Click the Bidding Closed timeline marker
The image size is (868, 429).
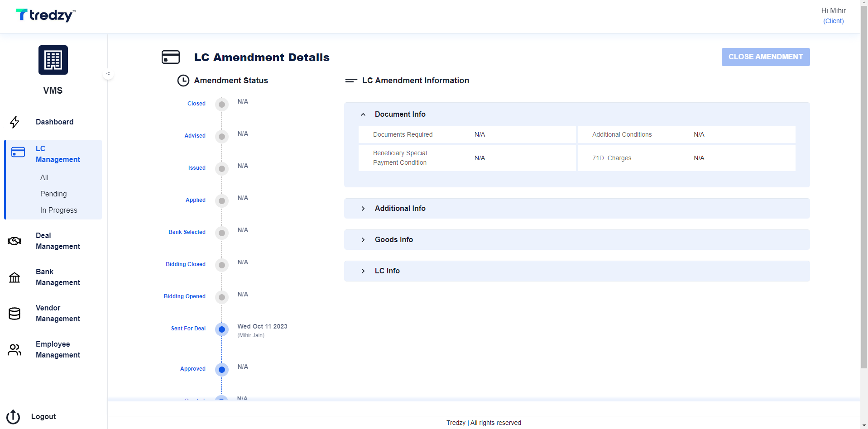tap(222, 265)
